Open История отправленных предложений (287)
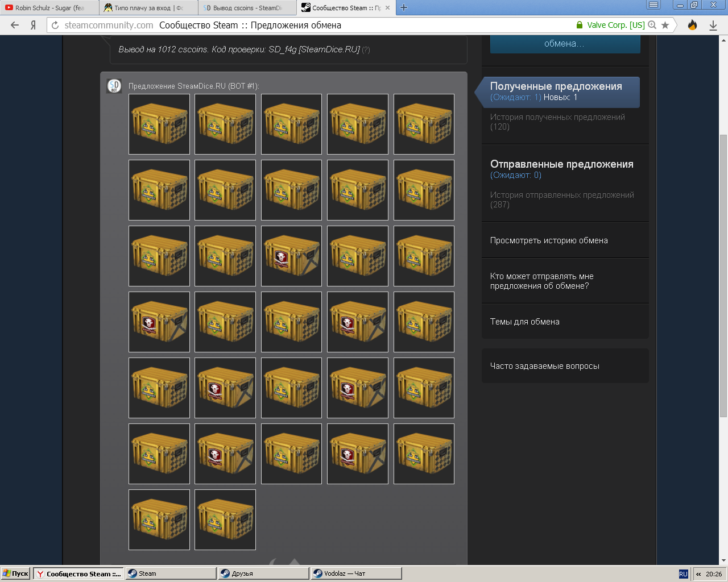The image size is (728, 582). pos(562,199)
